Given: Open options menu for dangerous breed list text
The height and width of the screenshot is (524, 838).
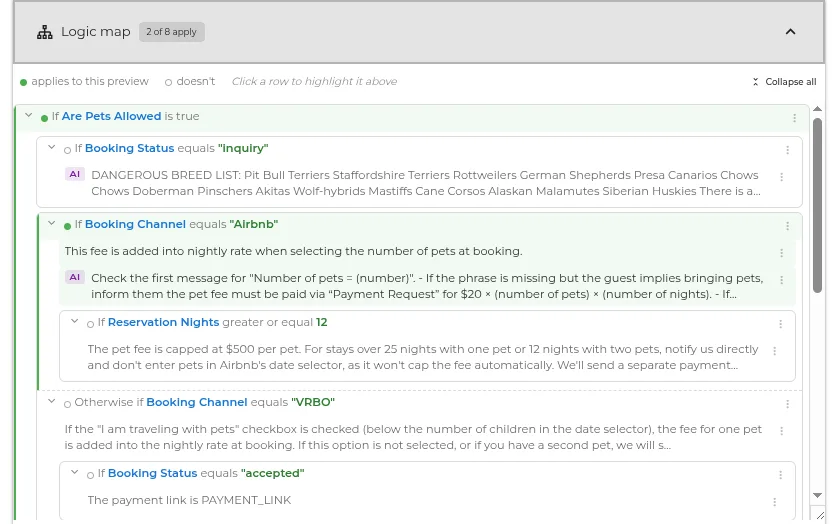Looking at the screenshot, I should tap(781, 176).
